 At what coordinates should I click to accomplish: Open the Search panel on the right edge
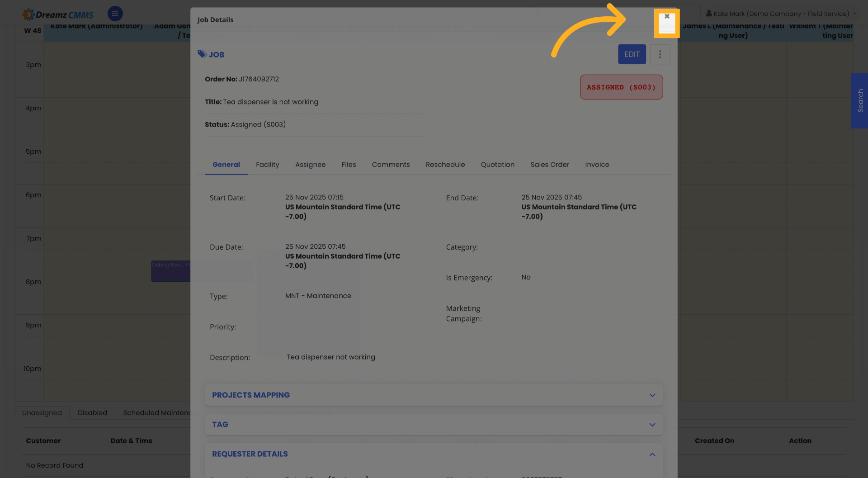(860, 101)
